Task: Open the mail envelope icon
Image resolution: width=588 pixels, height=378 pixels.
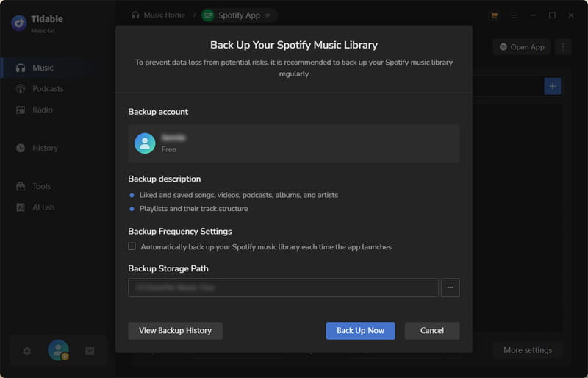Action: [90, 351]
